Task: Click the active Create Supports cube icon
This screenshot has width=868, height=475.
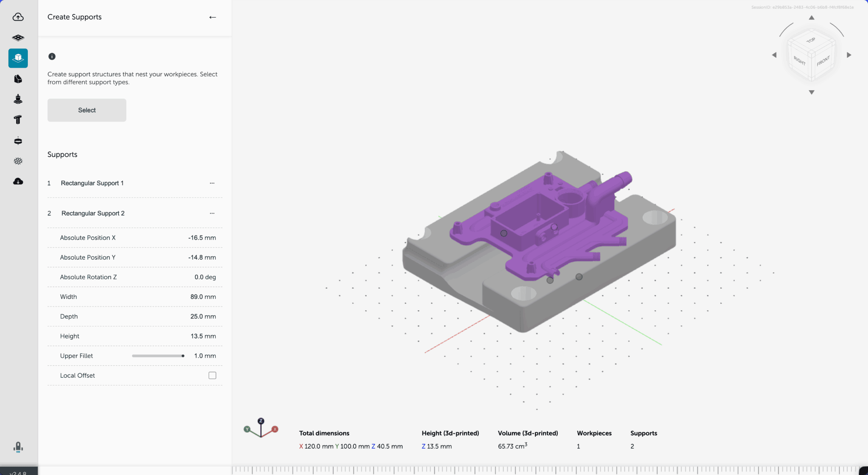Action: pos(18,58)
